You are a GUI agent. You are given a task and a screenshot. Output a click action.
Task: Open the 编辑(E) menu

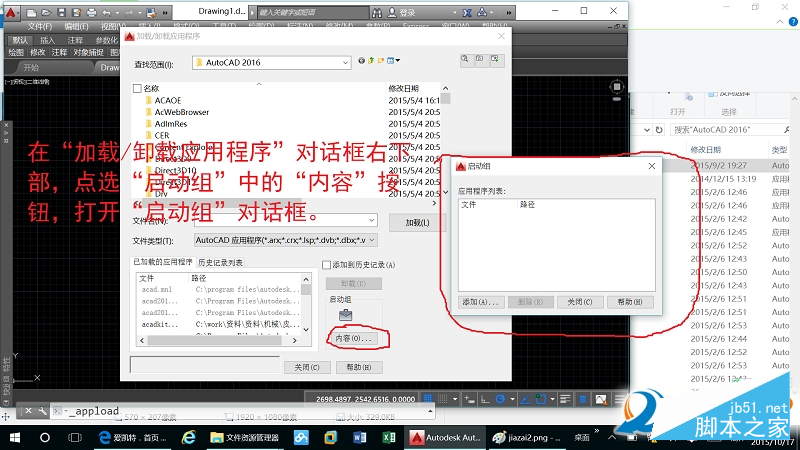coord(76,26)
